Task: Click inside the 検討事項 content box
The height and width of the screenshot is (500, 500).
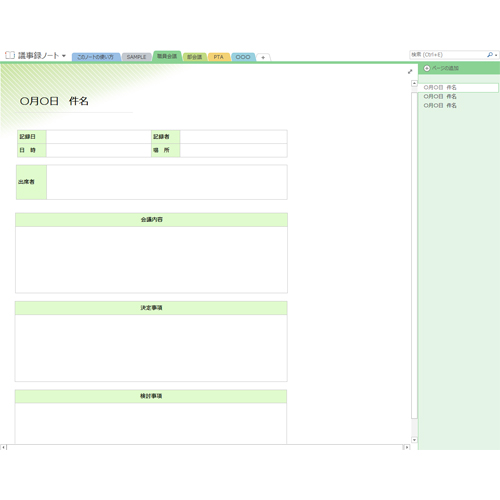Action: (151, 423)
